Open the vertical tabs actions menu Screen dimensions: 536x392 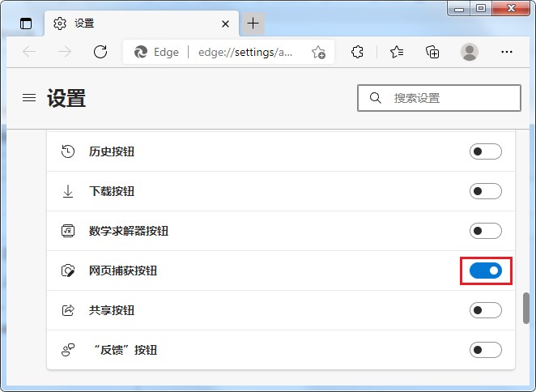(x=26, y=23)
